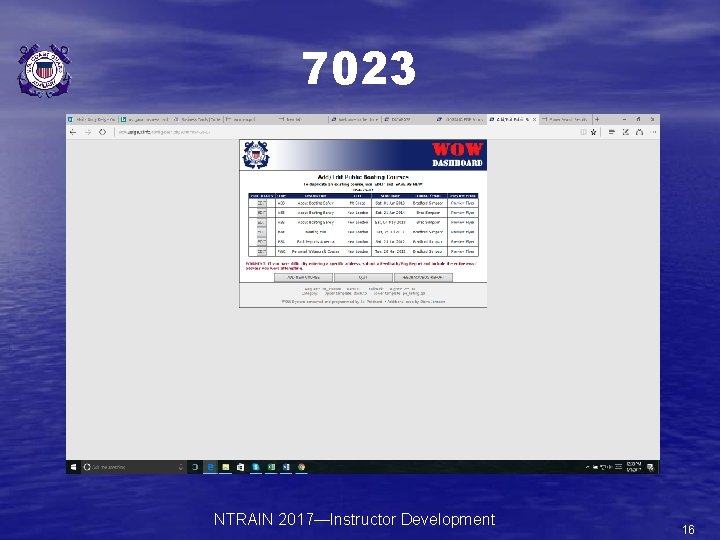Open File Explorer from the taskbar

225,467
